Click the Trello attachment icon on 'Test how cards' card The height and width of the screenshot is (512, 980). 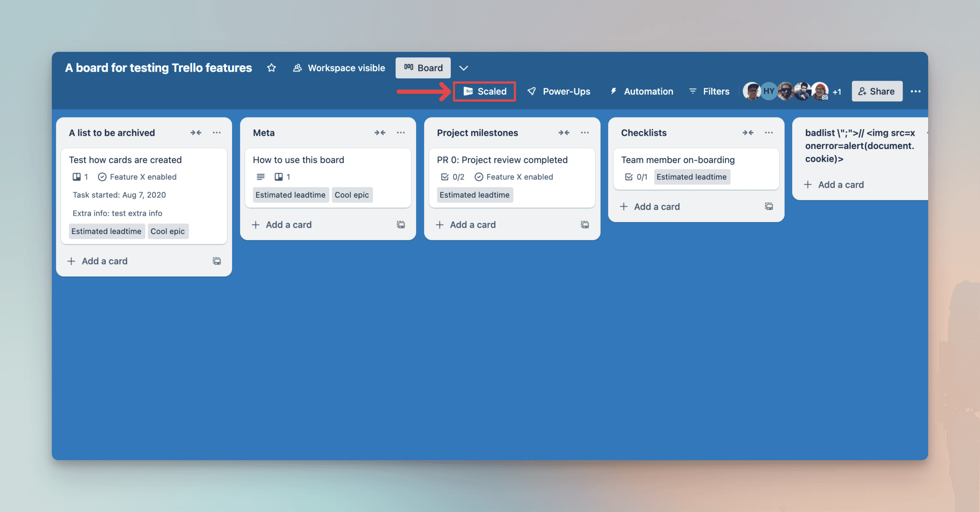point(76,177)
